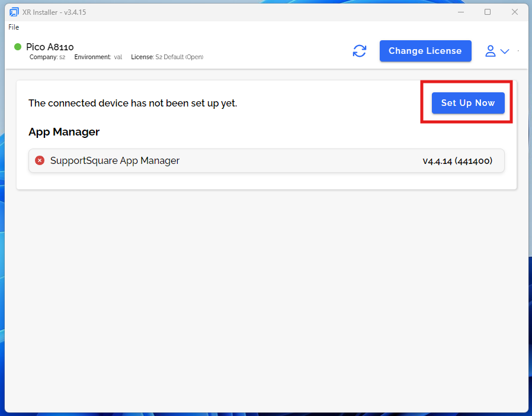Click the Company: s2 label
Image resolution: width=532 pixels, height=416 pixels.
click(47, 57)
